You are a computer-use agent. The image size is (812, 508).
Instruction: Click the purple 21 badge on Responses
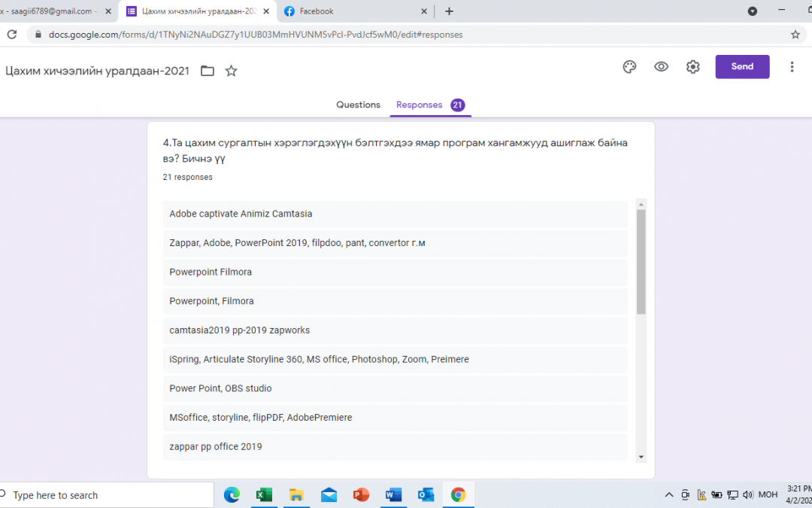coord(457,105)
